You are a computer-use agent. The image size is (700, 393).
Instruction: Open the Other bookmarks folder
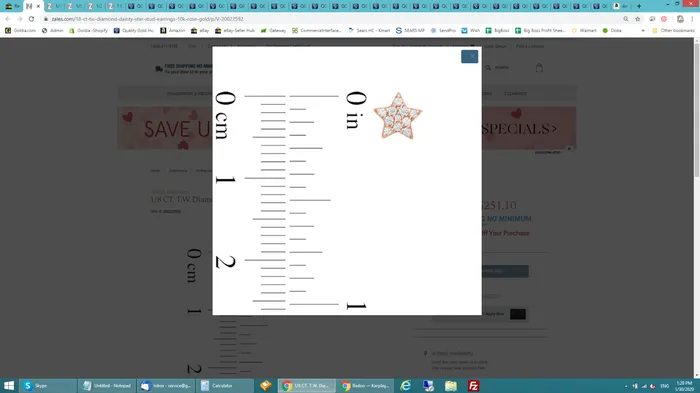(673, 30)
